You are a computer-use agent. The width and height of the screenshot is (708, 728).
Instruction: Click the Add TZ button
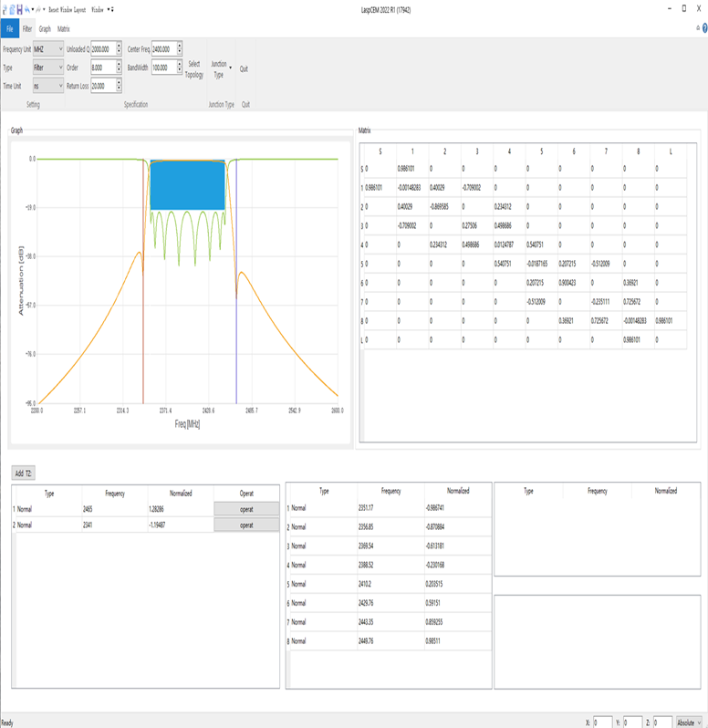click(23, 473)
